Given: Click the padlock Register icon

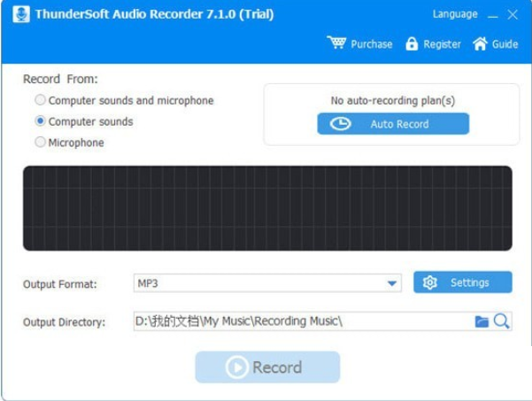Looking at the screenshot, I should point(412,43).
